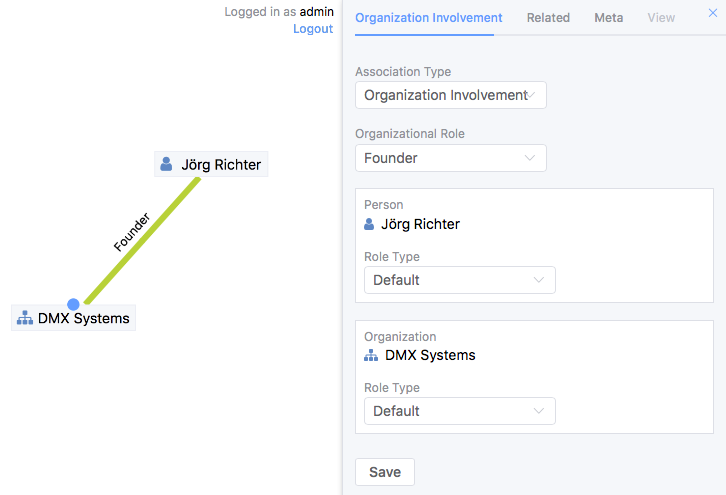Viewport: 726px width, 495px height.
Task: Click the DMX Systems link in Organization field
Action: pos(430,355)
